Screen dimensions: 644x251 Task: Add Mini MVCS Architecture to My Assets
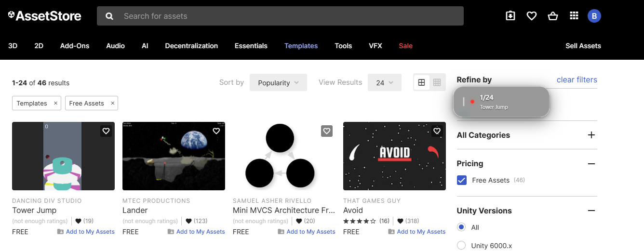point(307,232)
